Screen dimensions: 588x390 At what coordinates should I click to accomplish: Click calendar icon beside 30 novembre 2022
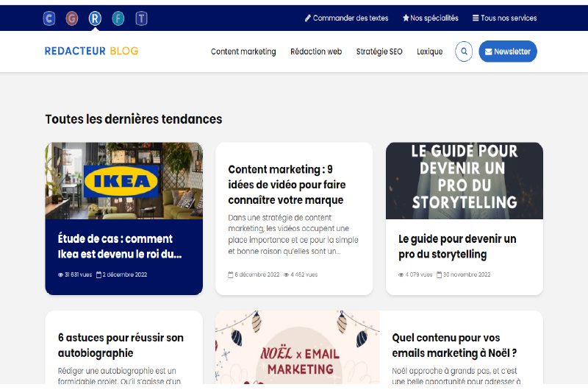[x=439, y=274]
